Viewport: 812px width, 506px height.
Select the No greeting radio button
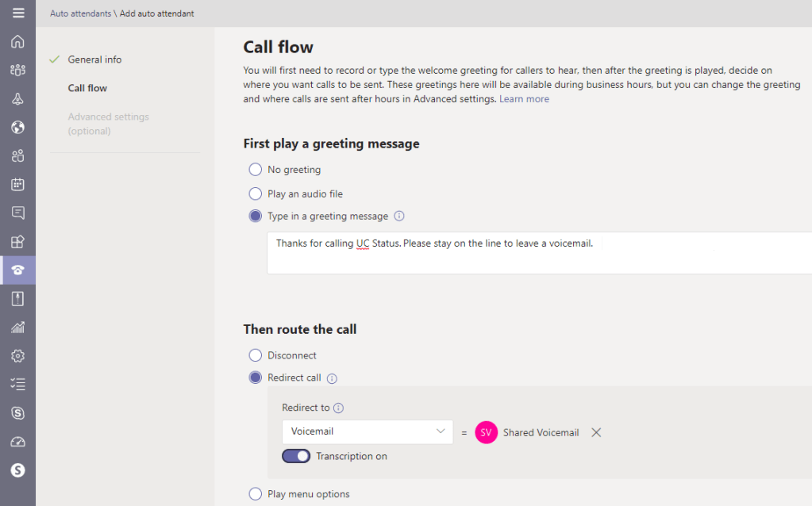255,169
